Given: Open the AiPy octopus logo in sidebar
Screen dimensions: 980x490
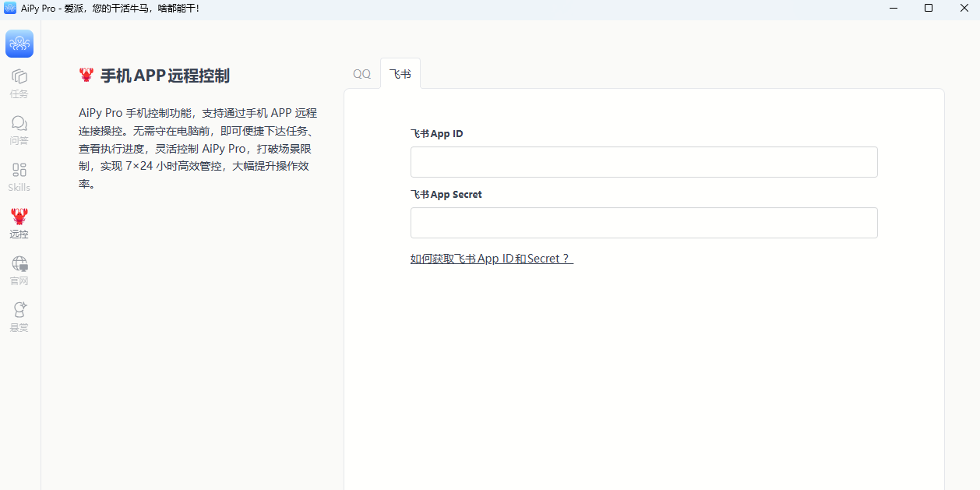Looking at the screenshot, I should [x=19, y=44].
